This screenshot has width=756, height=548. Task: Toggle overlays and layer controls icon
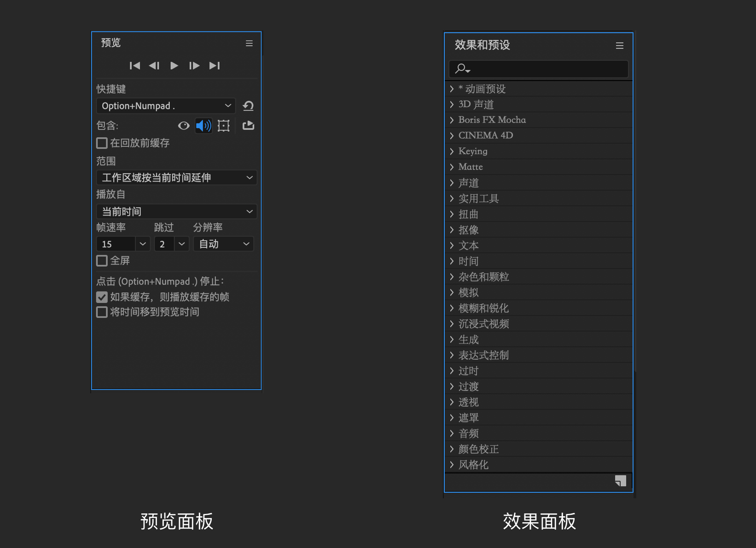224,126
